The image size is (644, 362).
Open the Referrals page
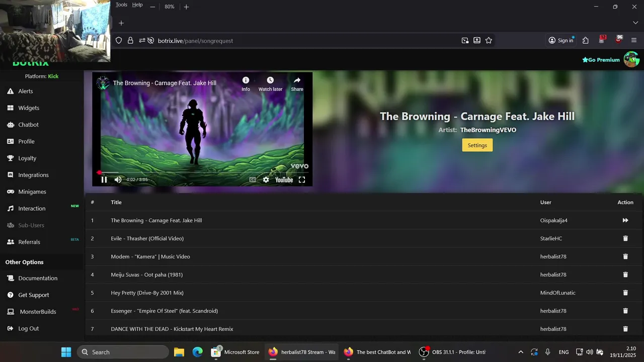[x=29, y=242]
